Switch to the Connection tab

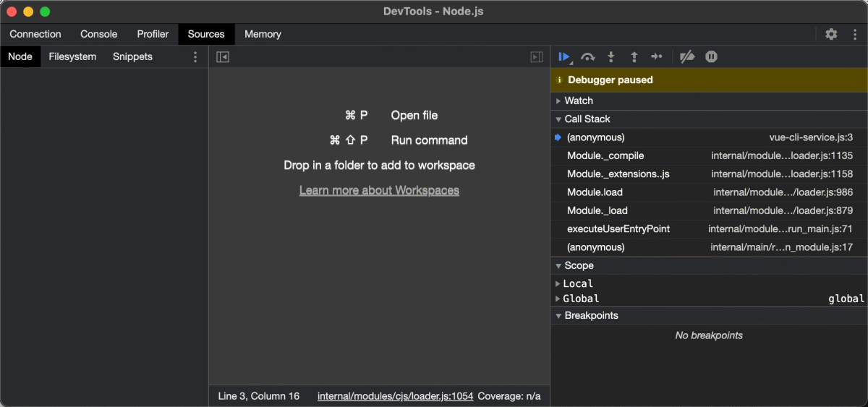(x=35, y=34)
